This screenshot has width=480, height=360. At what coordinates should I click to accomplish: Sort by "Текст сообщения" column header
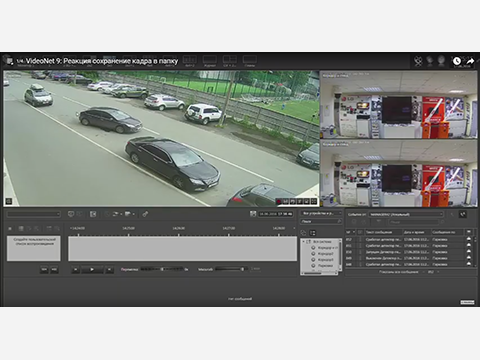383,232
